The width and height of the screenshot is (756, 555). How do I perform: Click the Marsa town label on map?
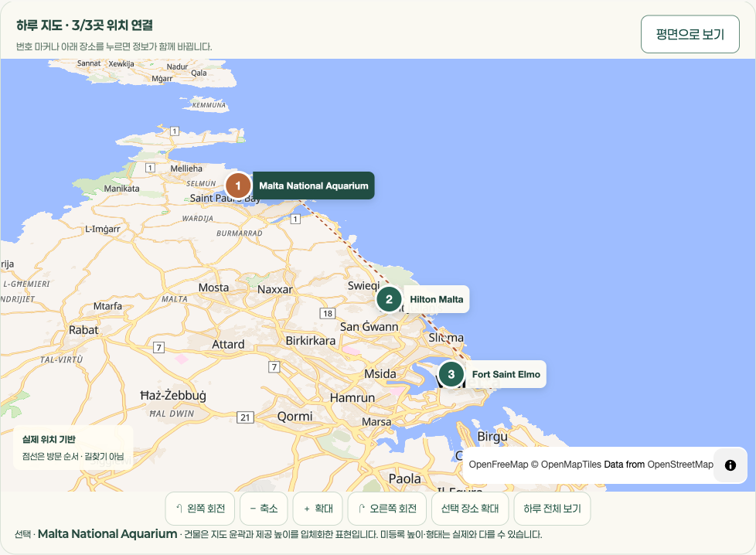click(376, 422)
